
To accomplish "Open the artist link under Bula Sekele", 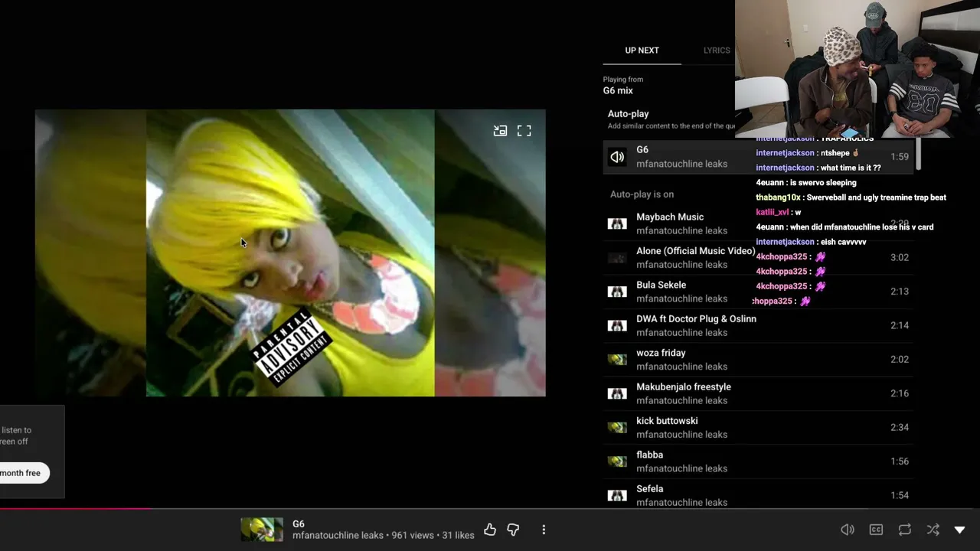I will click(x=681, y=298).
